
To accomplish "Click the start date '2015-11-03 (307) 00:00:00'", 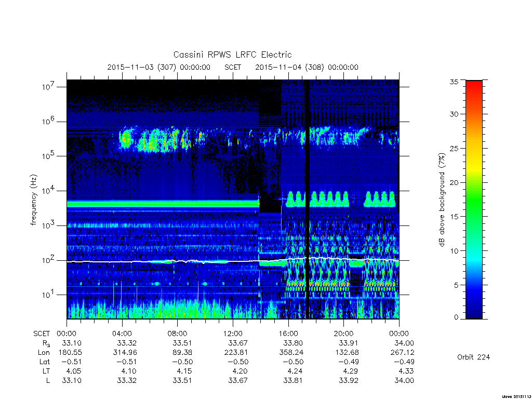I will coord(159,67).
